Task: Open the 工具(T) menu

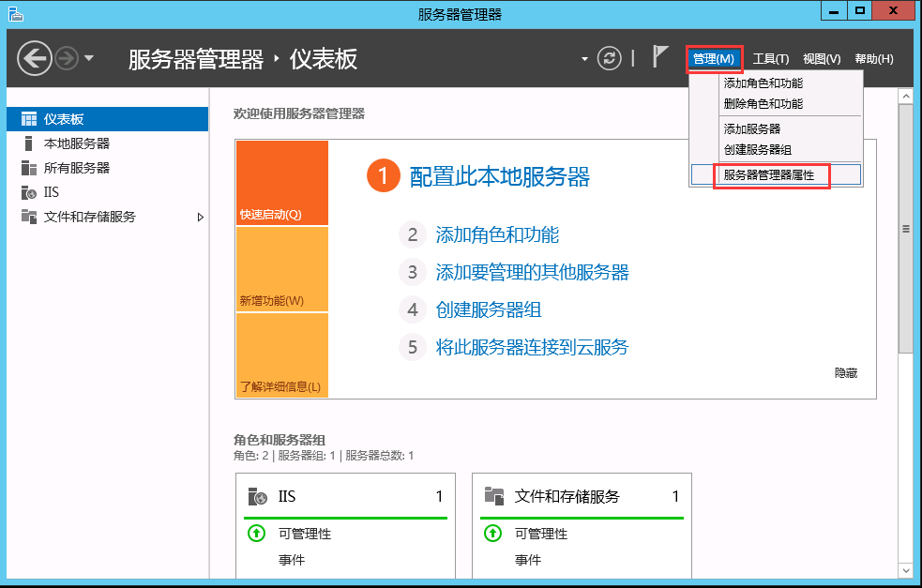Action: click(x=772, y=57)
